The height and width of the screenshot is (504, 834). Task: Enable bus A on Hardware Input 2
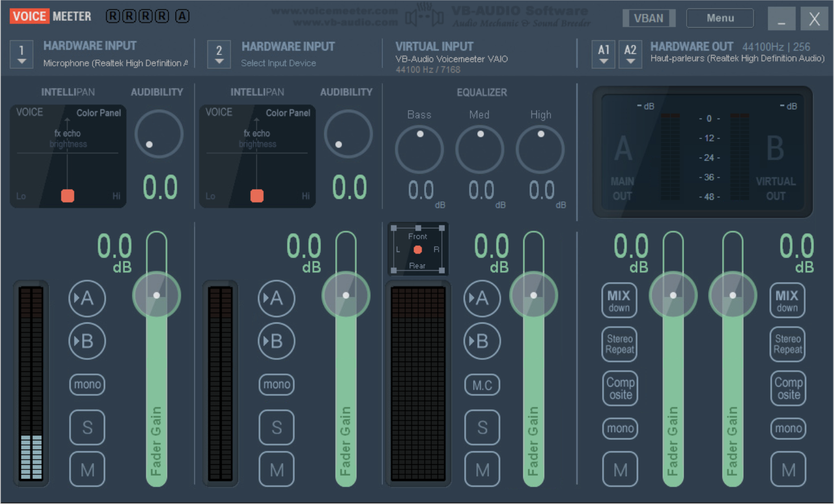coord(276,298)
